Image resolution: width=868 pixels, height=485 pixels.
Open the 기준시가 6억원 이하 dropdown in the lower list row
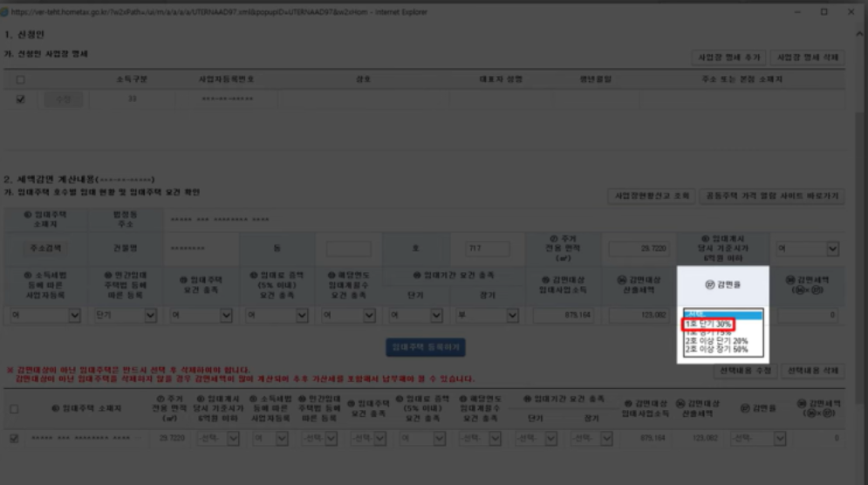(218, 439)
